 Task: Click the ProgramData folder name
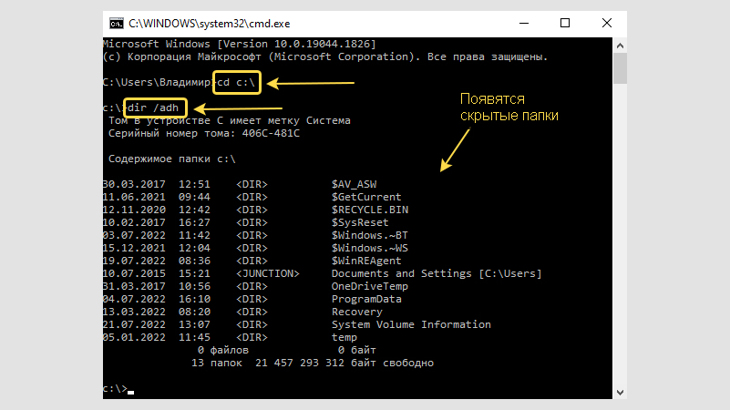pyautogui.click(x=366, y=299)
